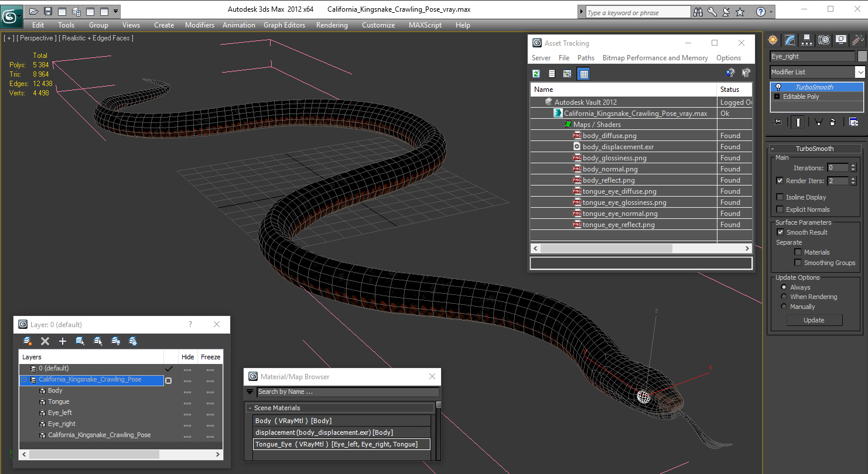Open the Paths menu in Asset Tracking
This screenshot has height=474, width=868.
click(586, 58)
